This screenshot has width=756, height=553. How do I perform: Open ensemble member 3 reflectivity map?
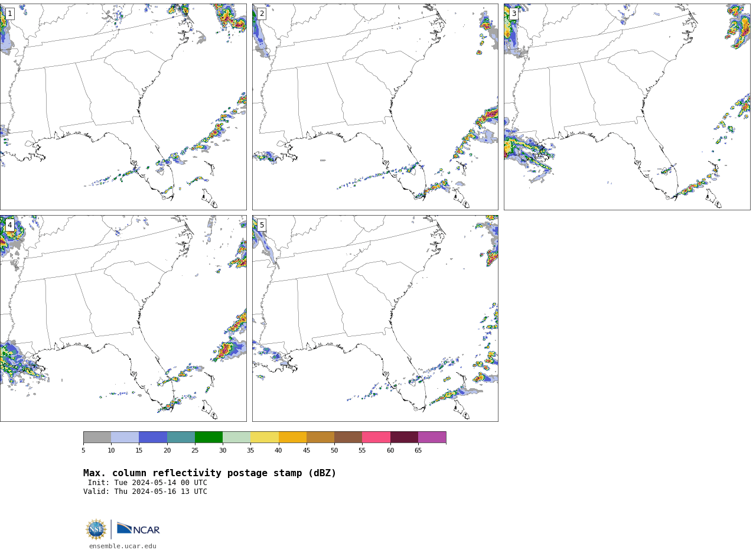point(627,107)
